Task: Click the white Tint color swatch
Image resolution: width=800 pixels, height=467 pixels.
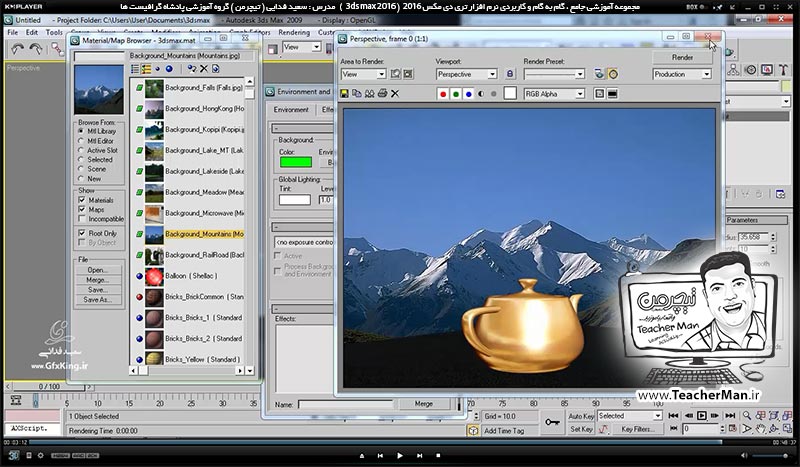Action: [x=295, y=200]
